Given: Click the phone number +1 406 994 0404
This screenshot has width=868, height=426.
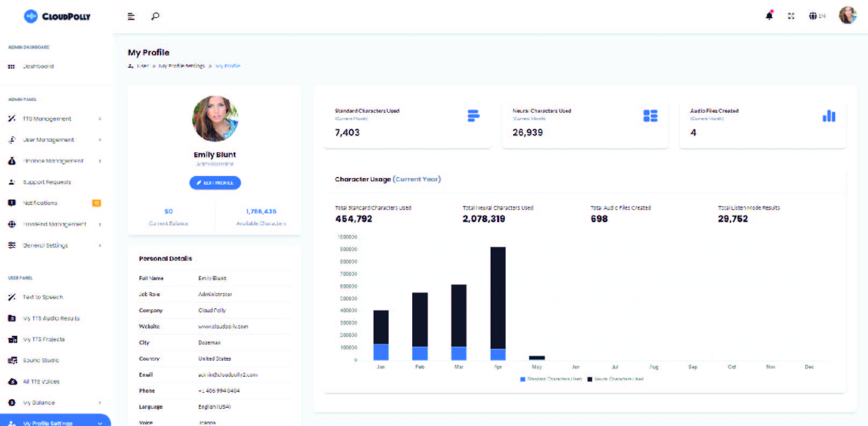Looking at the screenshot, I should [219, 391].
